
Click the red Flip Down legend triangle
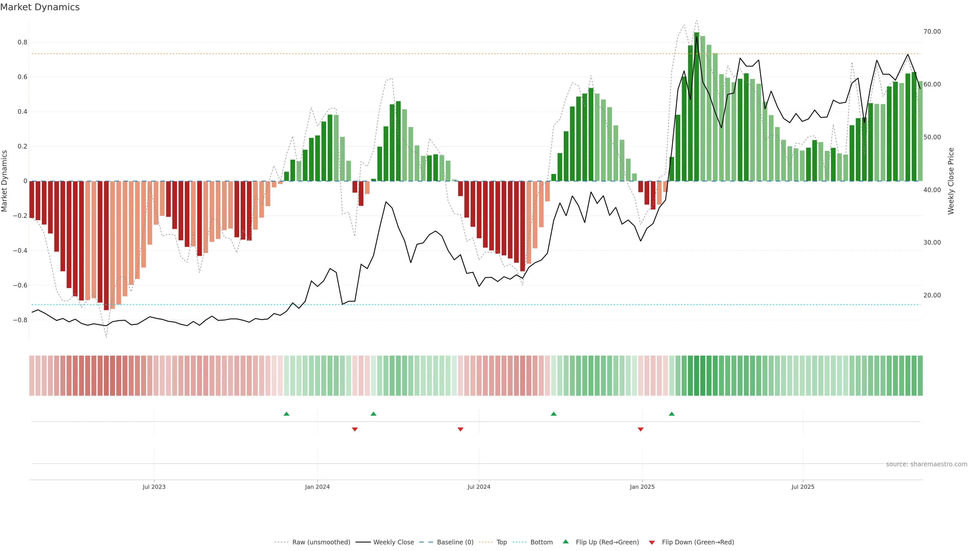(x=652, y=542)
